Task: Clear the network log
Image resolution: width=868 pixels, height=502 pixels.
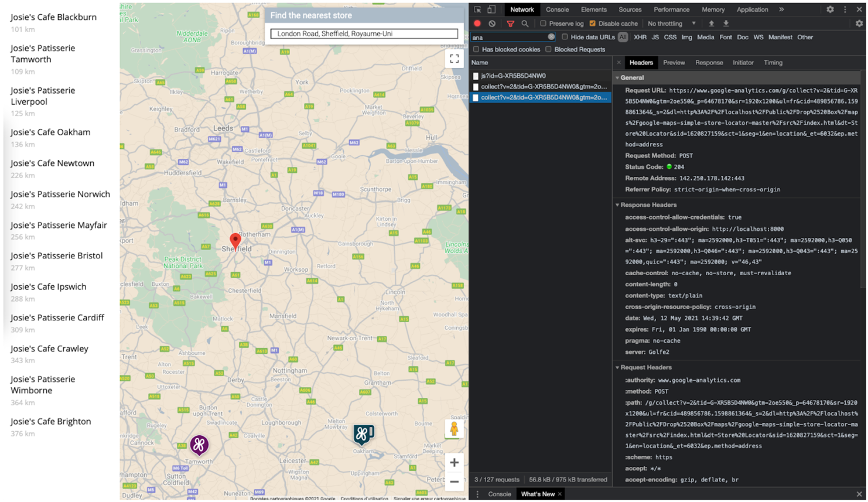Action: 492,23
